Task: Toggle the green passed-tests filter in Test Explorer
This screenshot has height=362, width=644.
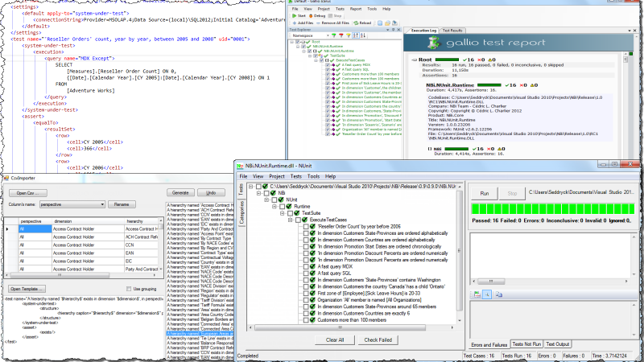Action: coord(334,35)
